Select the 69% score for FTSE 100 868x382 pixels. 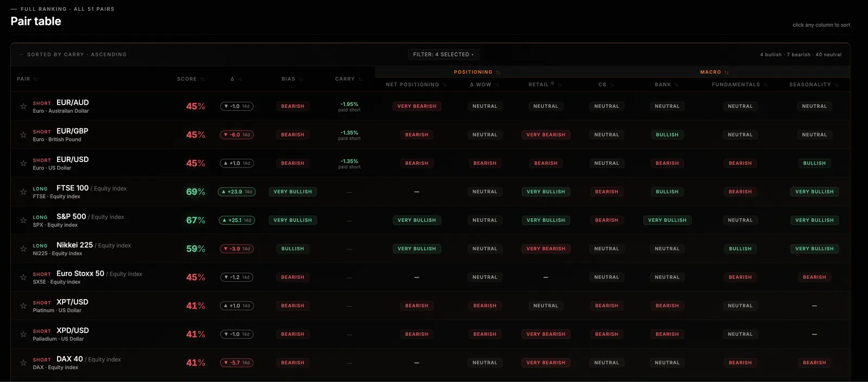tap(195, 192)
